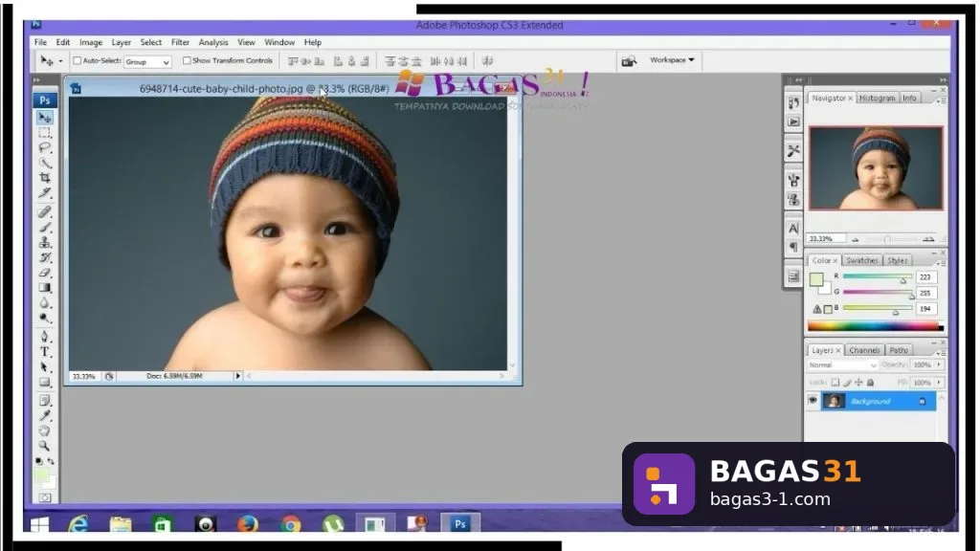Select the Pen tool
This screenshot has width=980, height=551.
pyautogui.click(x=44, y=337)
